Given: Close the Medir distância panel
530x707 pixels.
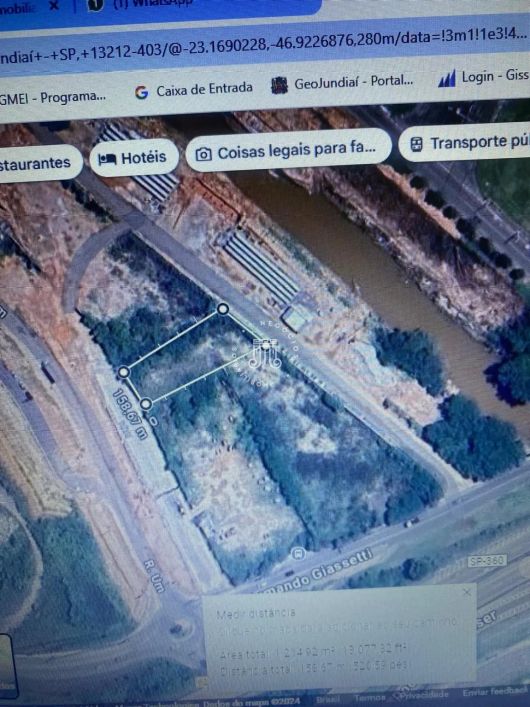Looking at the screenshot, I should (467, 592).
